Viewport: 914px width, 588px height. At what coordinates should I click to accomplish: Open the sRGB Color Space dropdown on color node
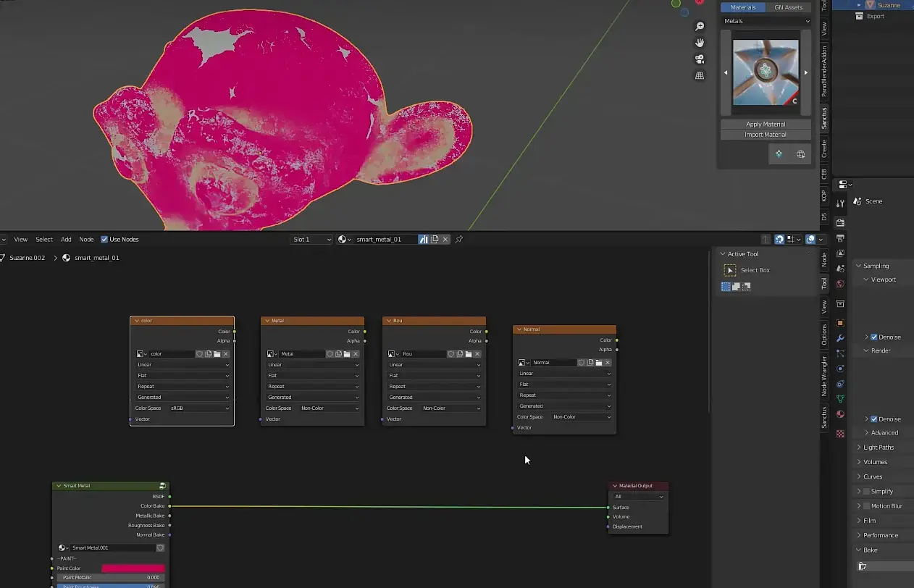tap(199, 408)
